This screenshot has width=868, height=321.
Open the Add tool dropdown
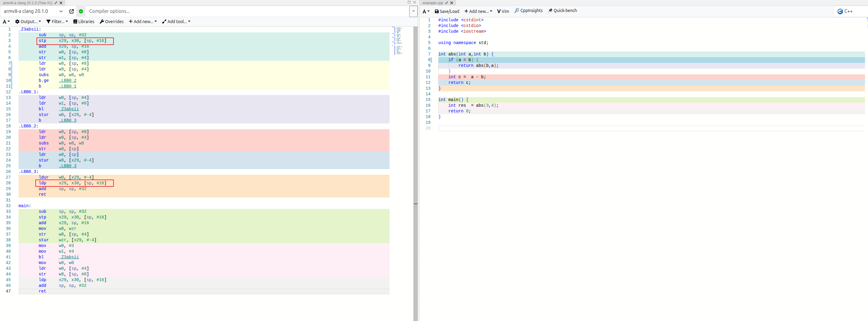(x=176, y=22)
